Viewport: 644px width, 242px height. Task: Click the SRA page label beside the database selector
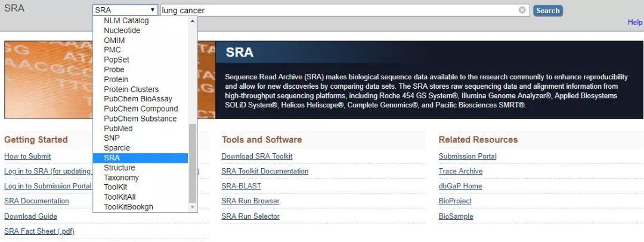tap(14, 8)
